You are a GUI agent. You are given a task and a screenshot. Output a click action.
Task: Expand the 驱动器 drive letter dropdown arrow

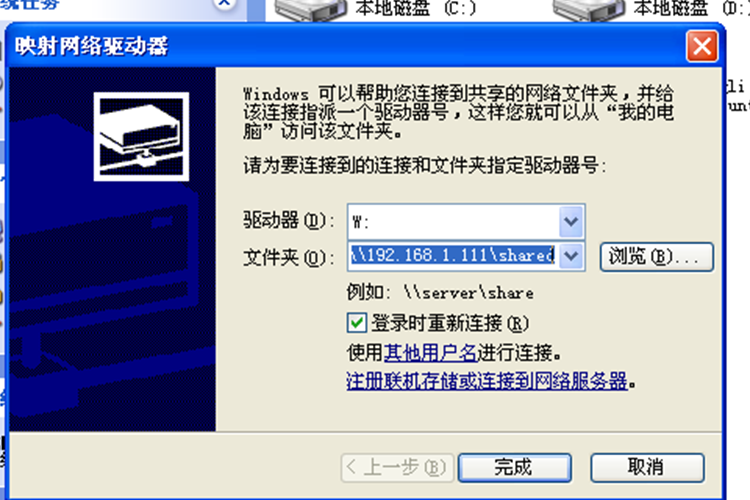(x=571, y=222)
